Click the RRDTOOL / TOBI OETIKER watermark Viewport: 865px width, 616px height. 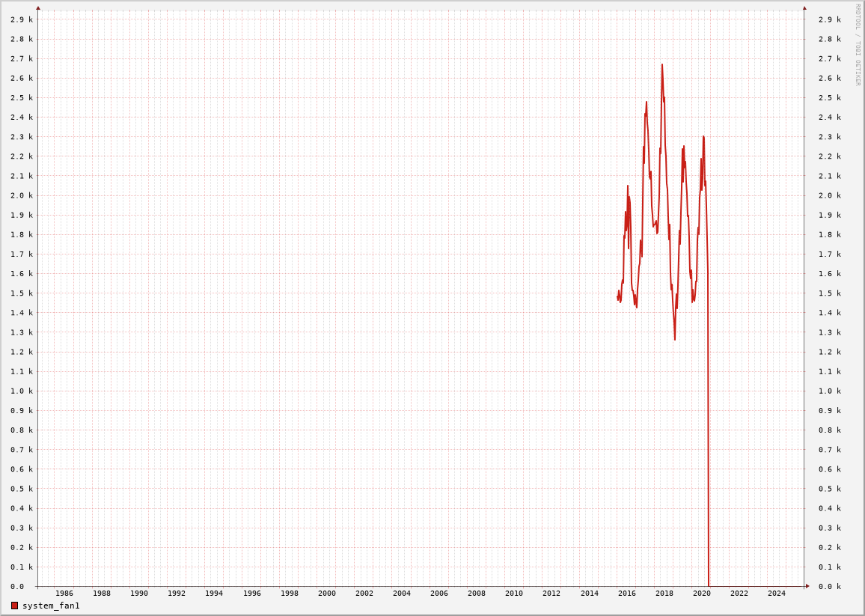(x=858, y=45)
